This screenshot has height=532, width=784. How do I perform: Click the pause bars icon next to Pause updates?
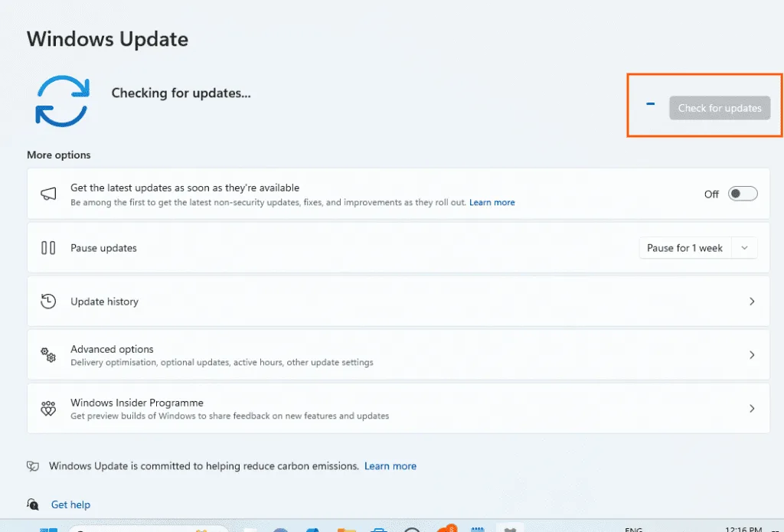click(x=48, y=247)
